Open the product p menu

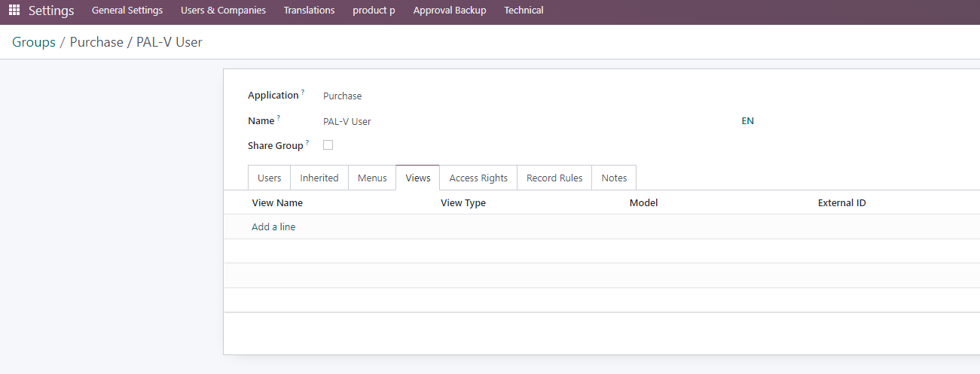pos(374,11)
